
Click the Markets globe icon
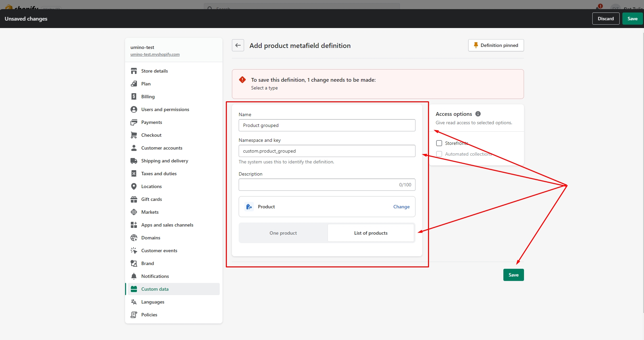[x=134, y=212]
